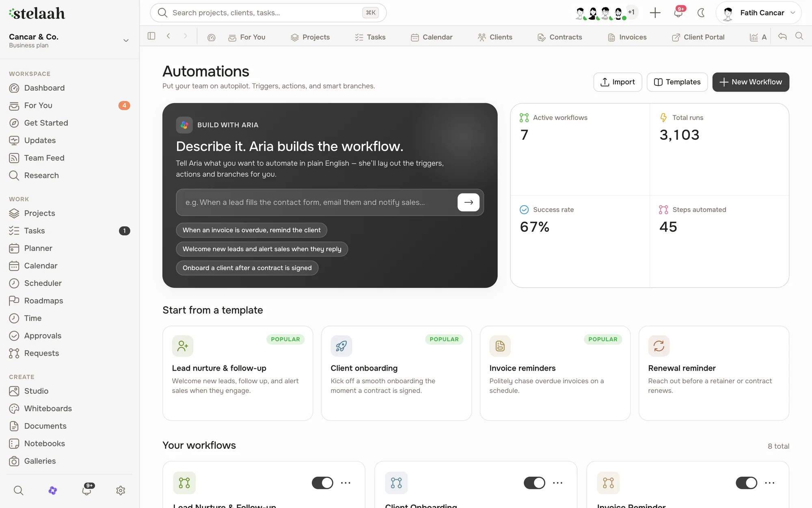Click the Import button
The image size is (812, 508).
click(618, 82)
